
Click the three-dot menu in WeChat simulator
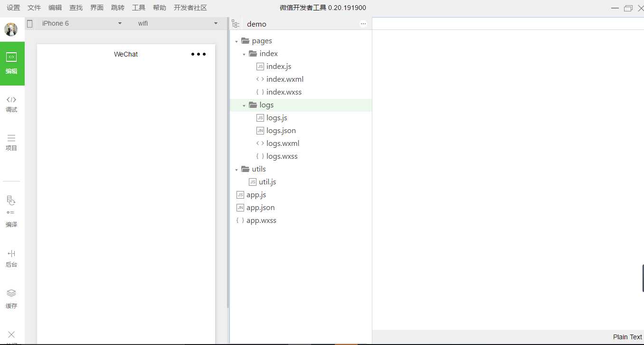click(x=199, y=54)
